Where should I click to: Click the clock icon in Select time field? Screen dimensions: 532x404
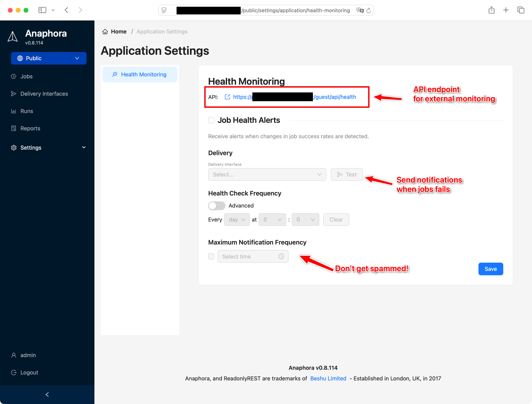[x=281, y=256]
